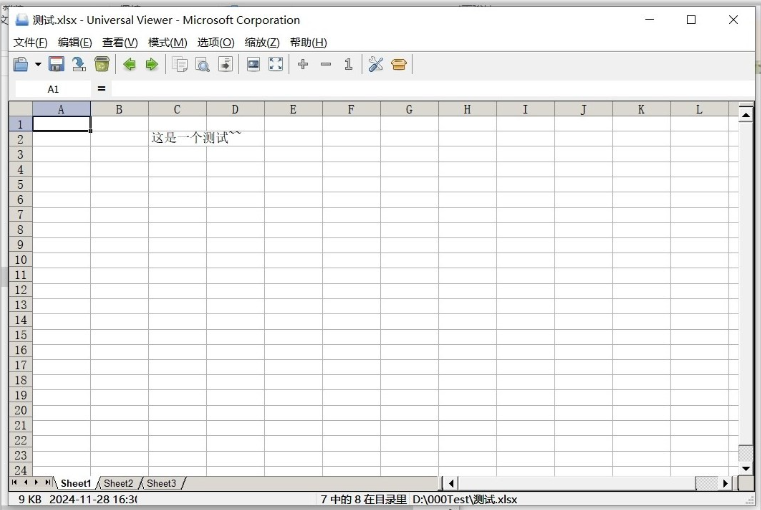
Task: Click horizontal scrollbar right arrow
Action: (x=725, y=483)
